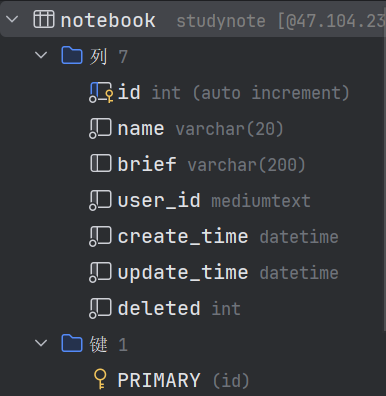
Task: Select the notebook table label
Action: coord(108,20)
